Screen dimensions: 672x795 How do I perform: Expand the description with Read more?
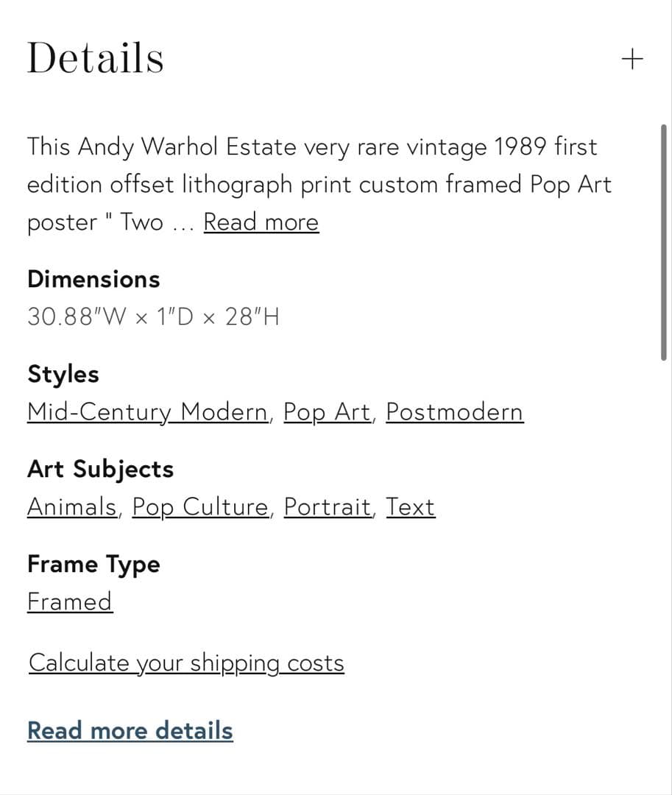click(x=261, y=222)
